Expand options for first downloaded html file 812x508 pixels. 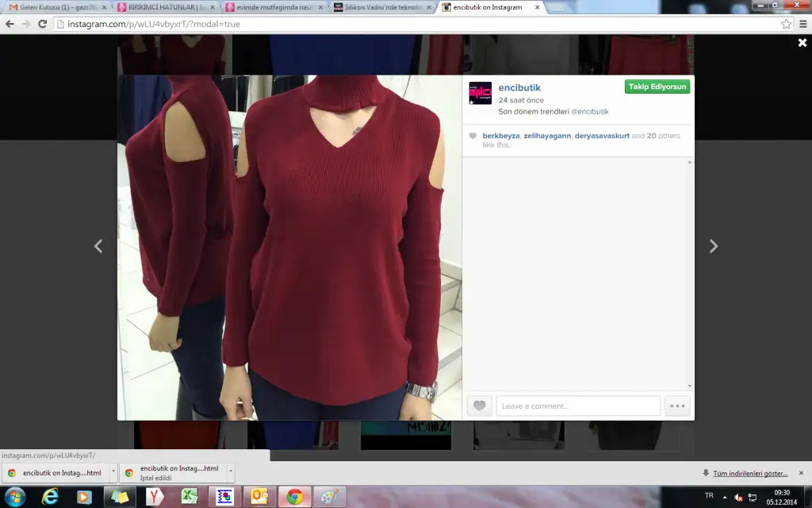[113, 472]
